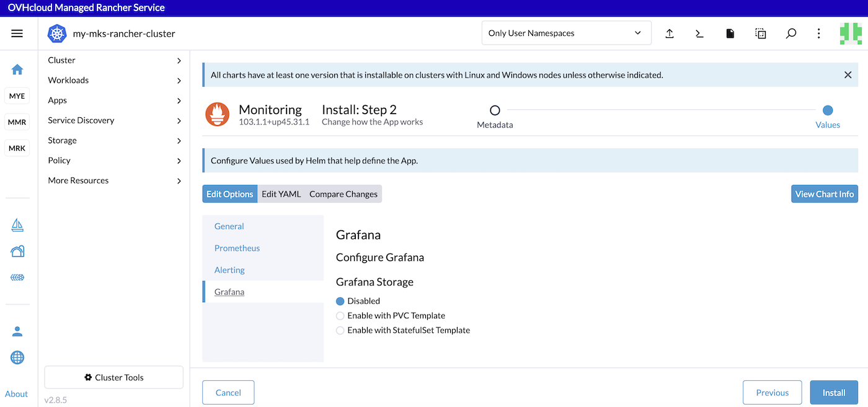Viewport: 868px width, 407px height.
Task: Select Enable with PVC Template option
Action: tap(340, 316)
